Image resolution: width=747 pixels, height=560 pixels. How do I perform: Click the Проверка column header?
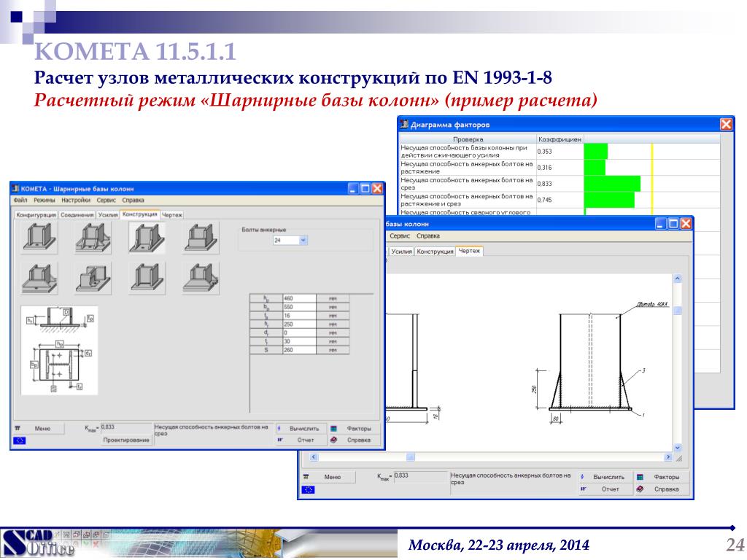click(x=468, y=139)
